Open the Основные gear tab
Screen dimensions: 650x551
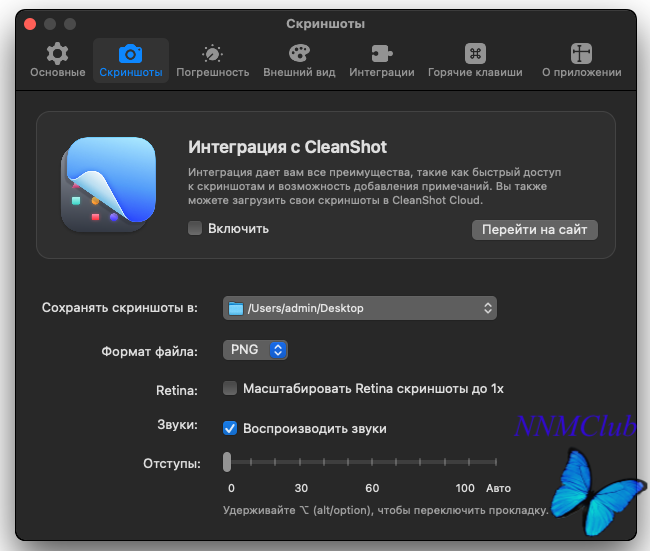click(57, 61)
